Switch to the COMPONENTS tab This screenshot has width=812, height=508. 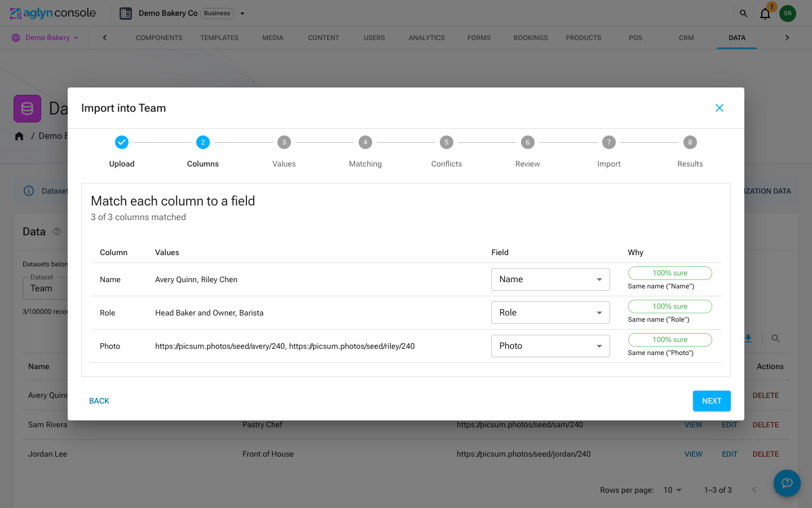pyautogui.click(x=159, y=38)
